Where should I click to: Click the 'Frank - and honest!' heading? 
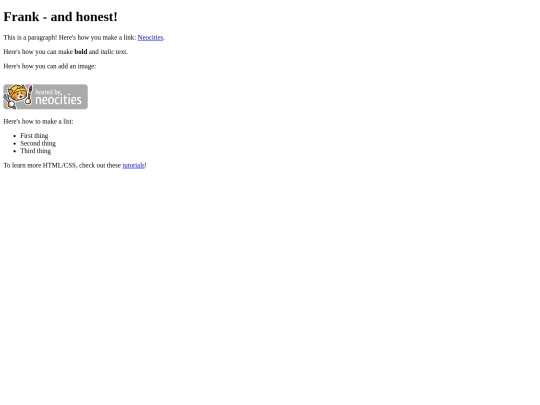point(61,17)
